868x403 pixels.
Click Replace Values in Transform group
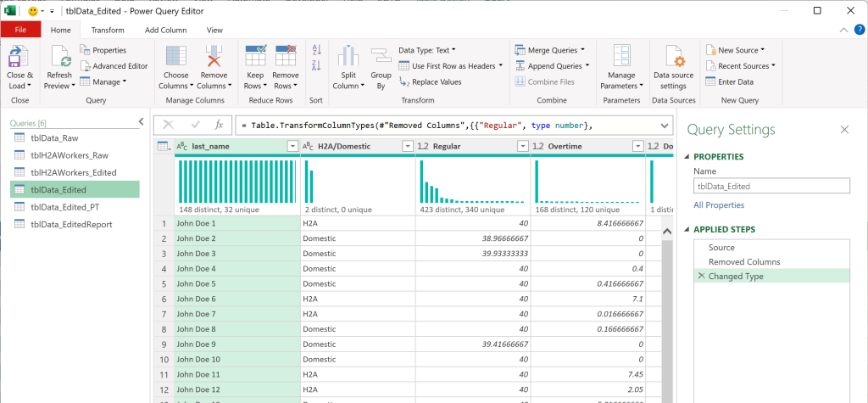tap(430, 82)
